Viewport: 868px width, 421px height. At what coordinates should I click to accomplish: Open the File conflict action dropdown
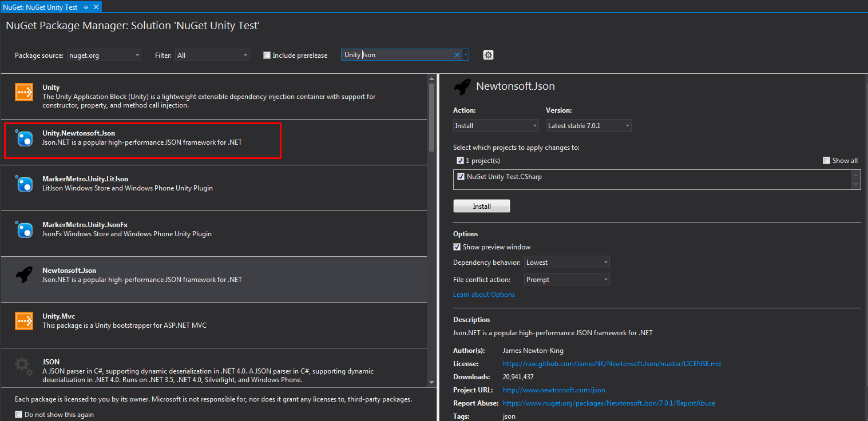[x=567, y=280]
